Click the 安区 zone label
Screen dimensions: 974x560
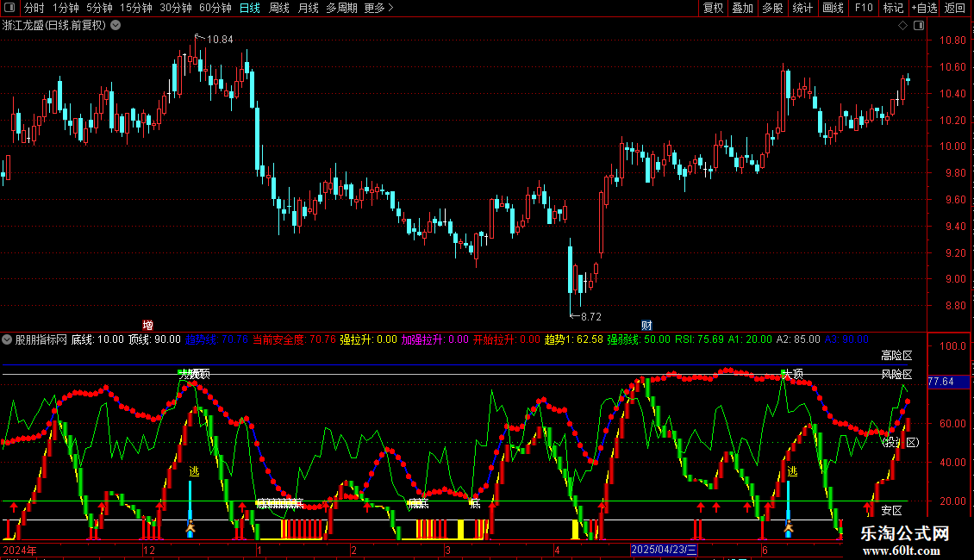coord(891,510)
